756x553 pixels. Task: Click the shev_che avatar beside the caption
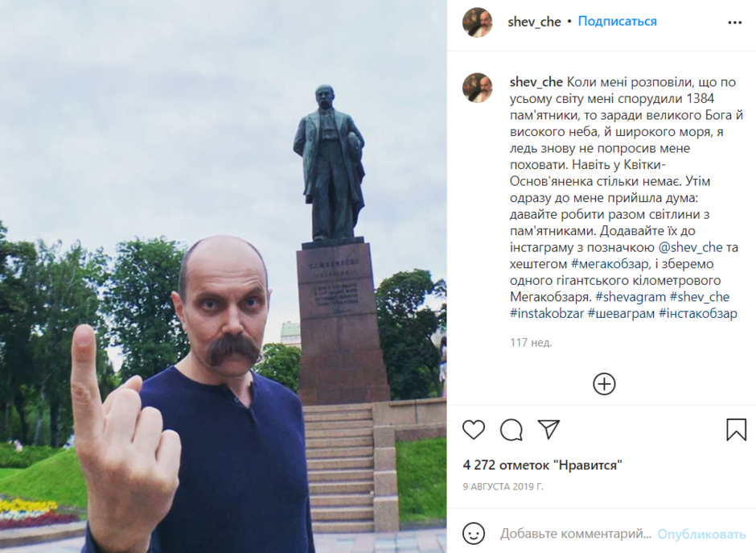coord(477,88)
